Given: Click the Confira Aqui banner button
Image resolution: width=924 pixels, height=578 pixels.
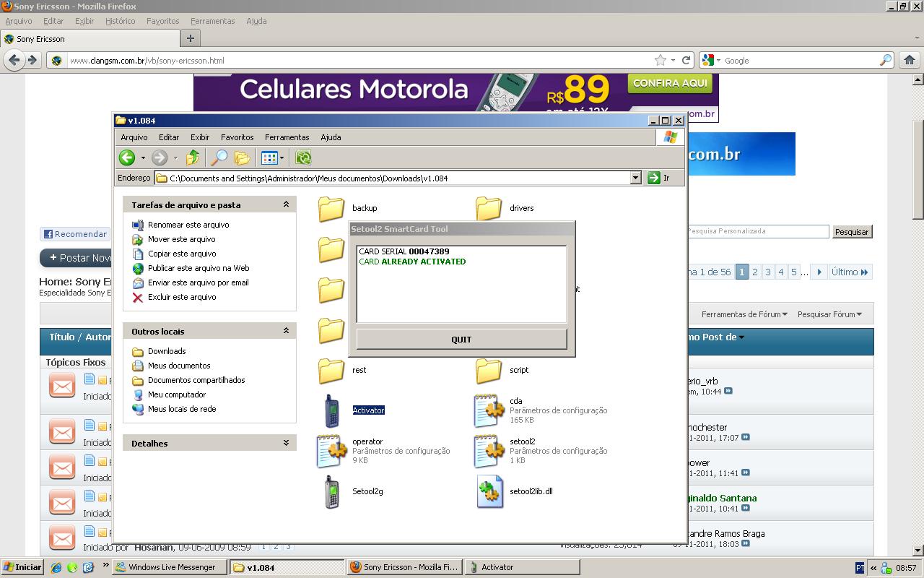Looking at the screenshot, I should click(670, 83).
